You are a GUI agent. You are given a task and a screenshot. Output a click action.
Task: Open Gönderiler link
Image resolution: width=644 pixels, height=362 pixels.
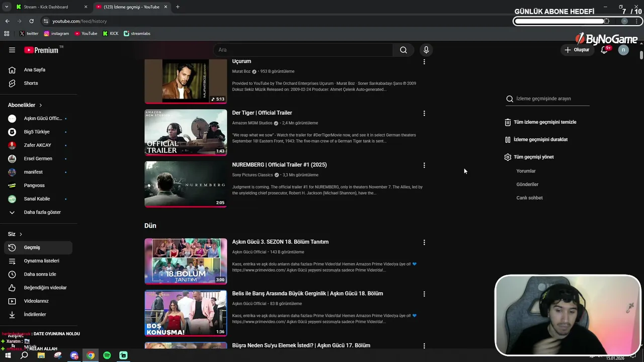point(527,185)
